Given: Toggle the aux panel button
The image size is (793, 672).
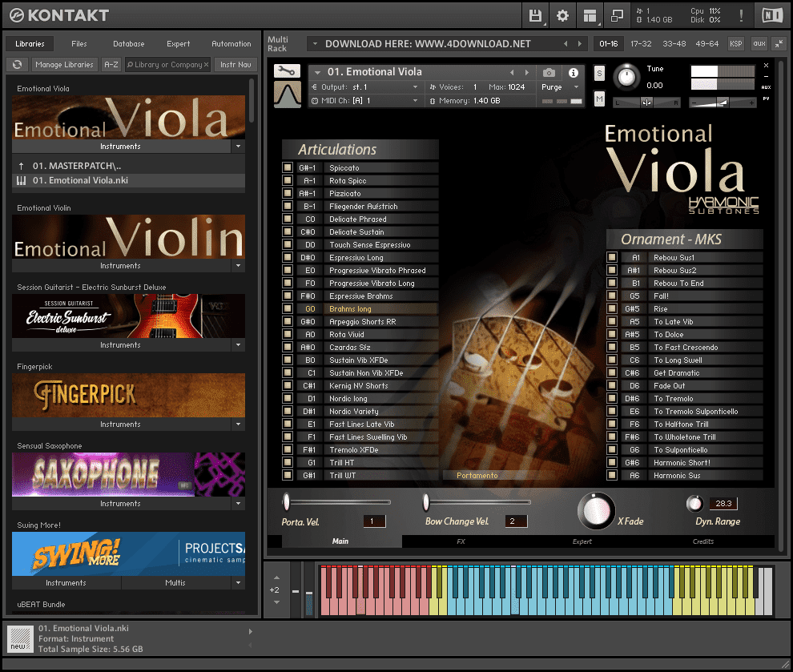Looking at the screenshot, I should click(x=759, y=43).
